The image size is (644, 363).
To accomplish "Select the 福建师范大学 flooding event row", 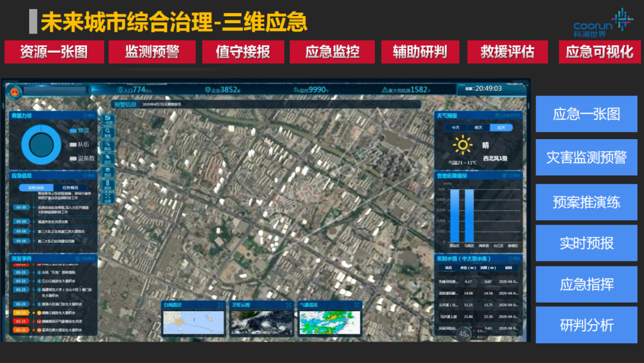I will 54,293.
